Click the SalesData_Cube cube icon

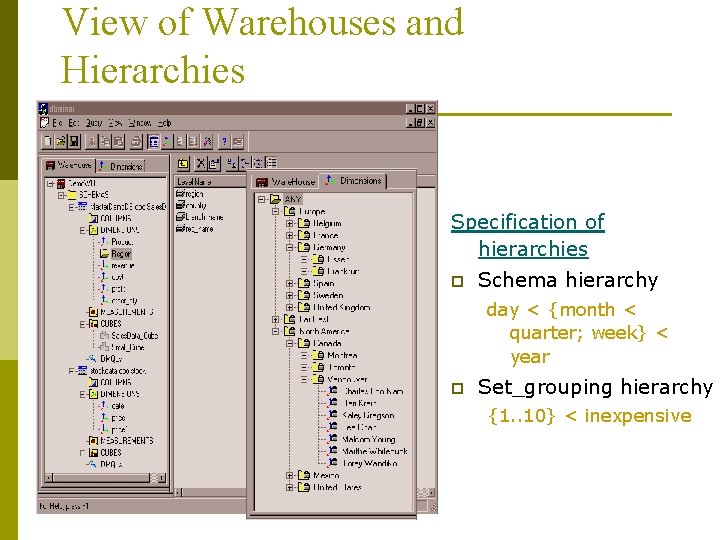[104, 336]
